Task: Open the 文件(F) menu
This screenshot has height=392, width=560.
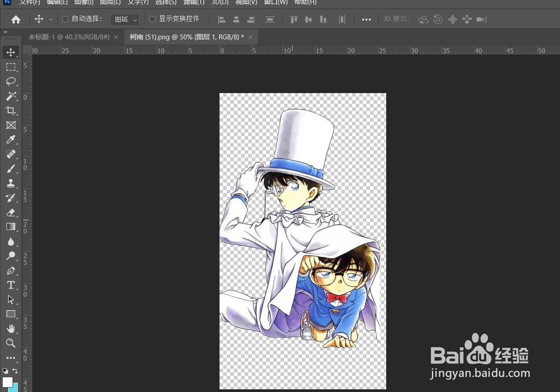Action: pyautogui.click(x=30, y=2)
